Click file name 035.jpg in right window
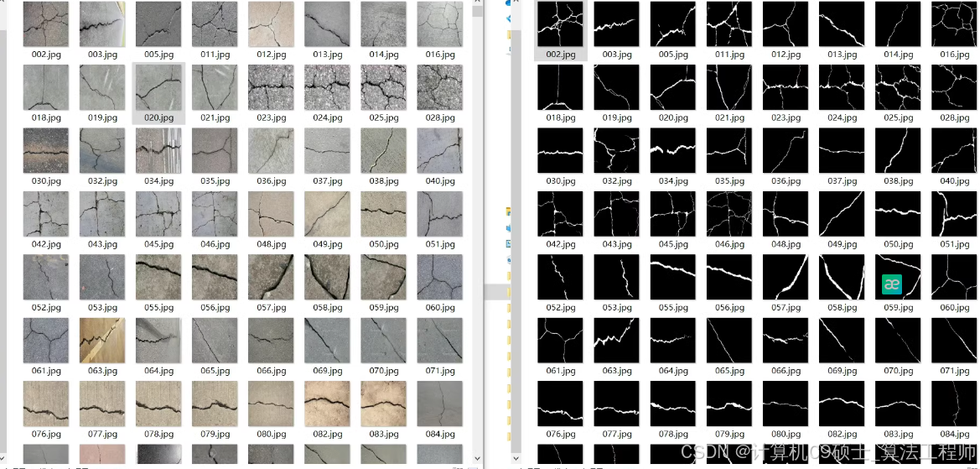This screenshot has height=469, width=980. pos(729,180)
